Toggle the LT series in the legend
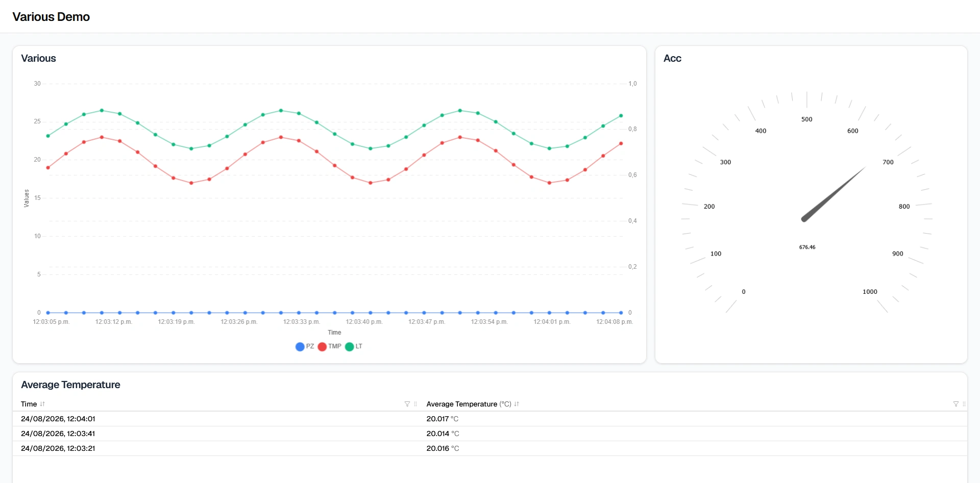This screenshot has height=483, width=980. coord(354,346)
